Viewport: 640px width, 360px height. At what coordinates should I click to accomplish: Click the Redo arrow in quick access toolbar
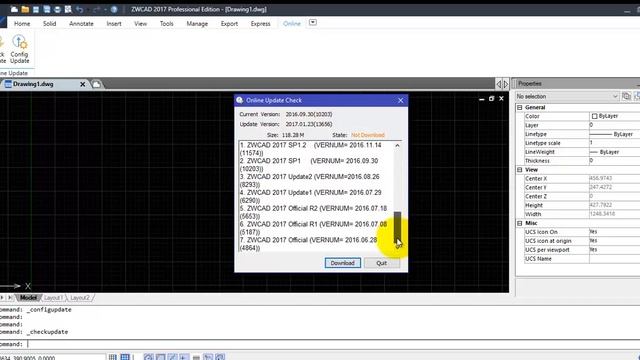click(96, 9)
